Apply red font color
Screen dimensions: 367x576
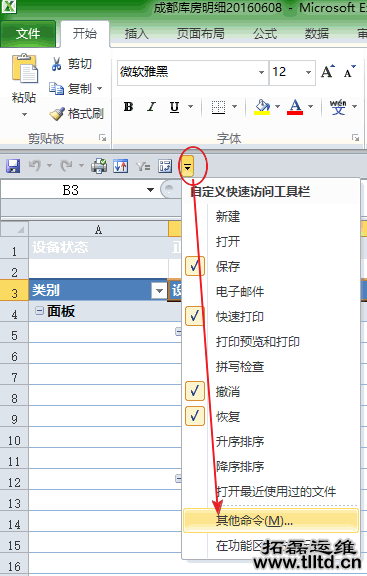coord(295,107)
